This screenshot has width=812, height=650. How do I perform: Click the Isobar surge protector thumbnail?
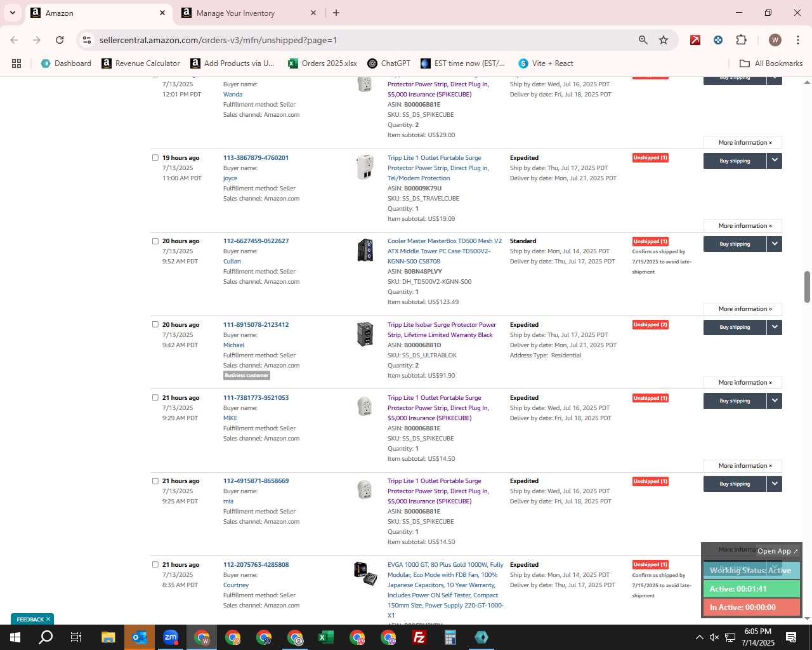(365, 334)
